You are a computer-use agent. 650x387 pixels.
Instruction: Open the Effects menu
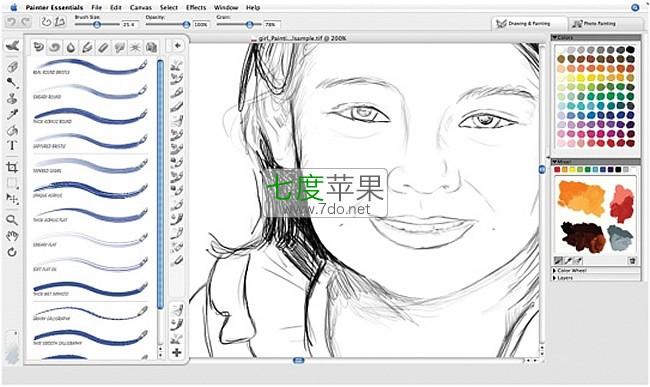coord(196,7)
